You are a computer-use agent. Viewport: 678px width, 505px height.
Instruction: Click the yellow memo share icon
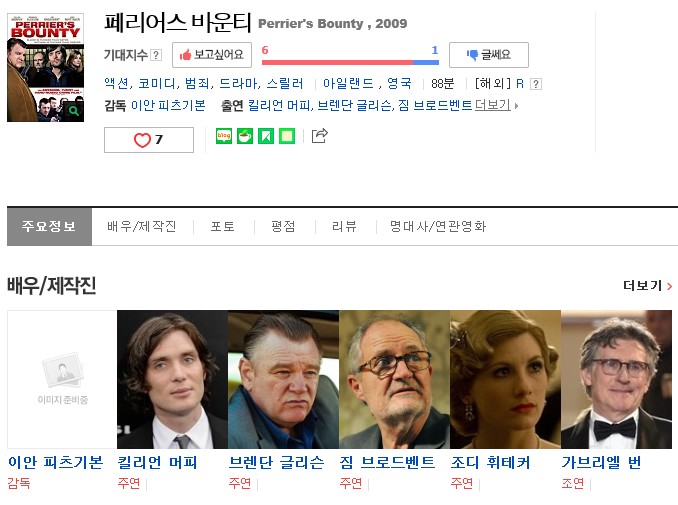(287, 136)
